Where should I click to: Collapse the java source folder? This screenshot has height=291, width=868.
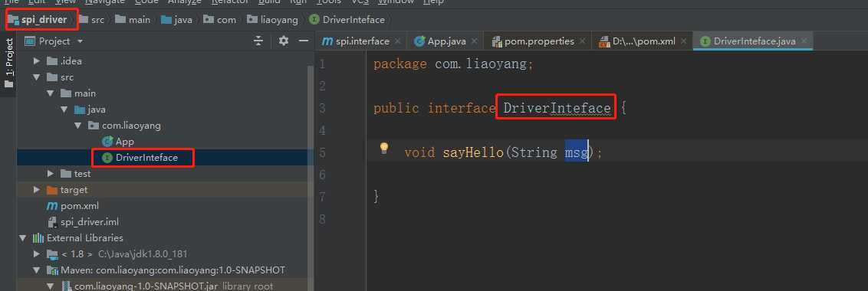pyautogui.click(x=64, y=110)
